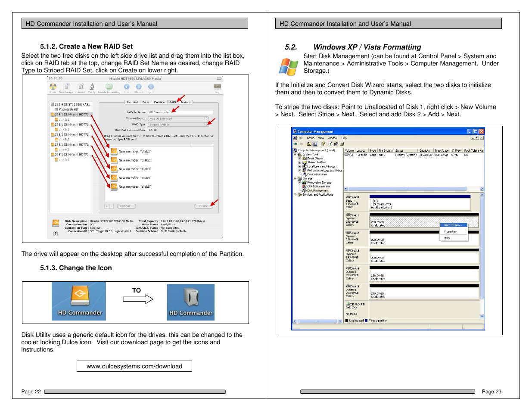This screenshot has width=532, height=411.
Task: Expand Services and Applications node
Action: (x=295, y=194)
